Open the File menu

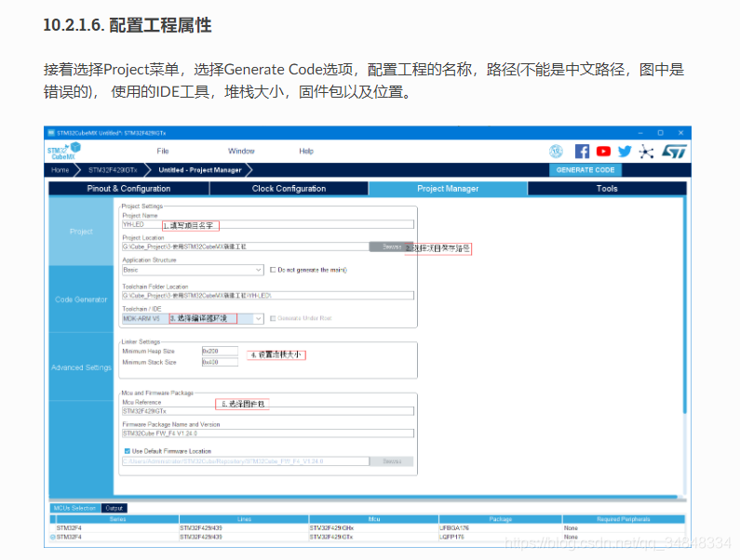[163, 151]
